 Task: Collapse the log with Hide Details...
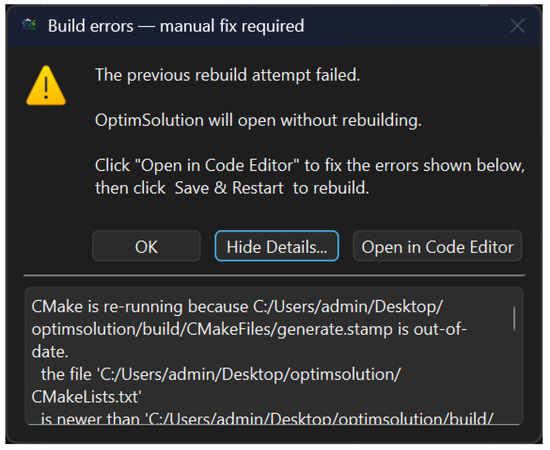[277, 247]
